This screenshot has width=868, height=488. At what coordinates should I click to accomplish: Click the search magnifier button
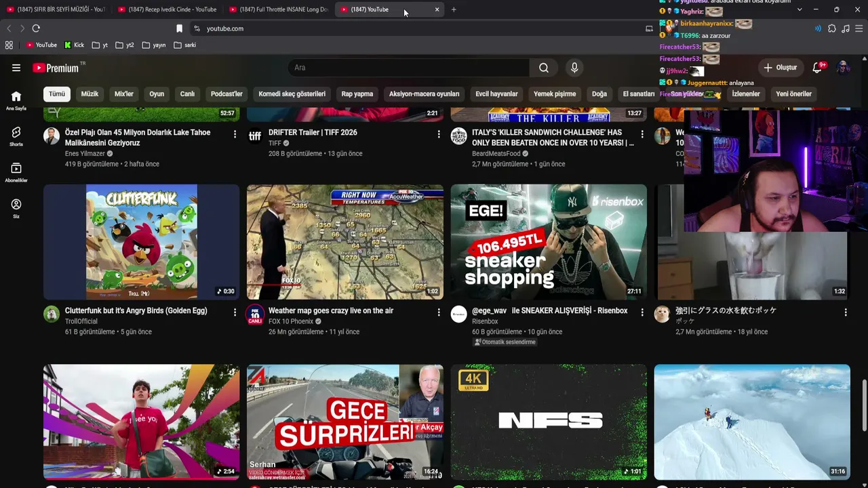[543, 68]
